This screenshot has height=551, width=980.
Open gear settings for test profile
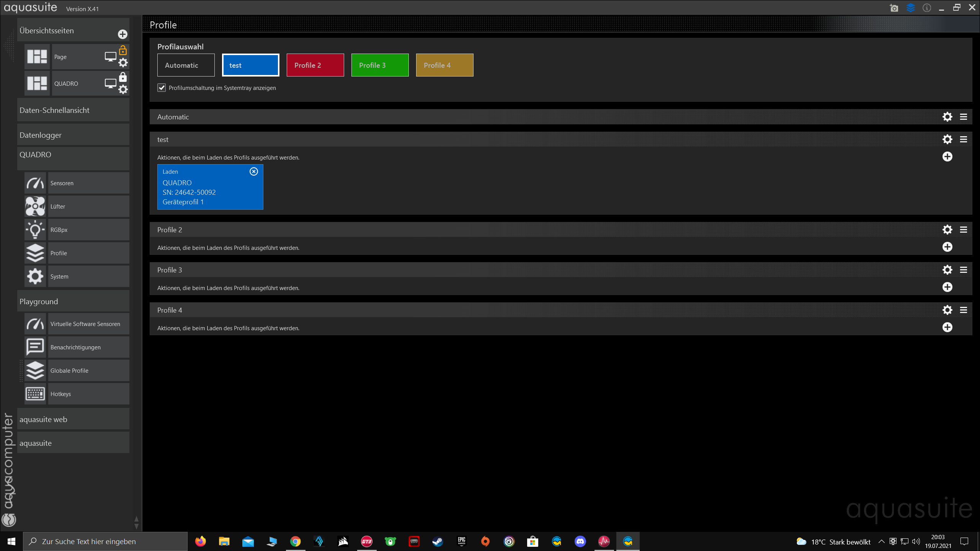click(x=947, y=139)
